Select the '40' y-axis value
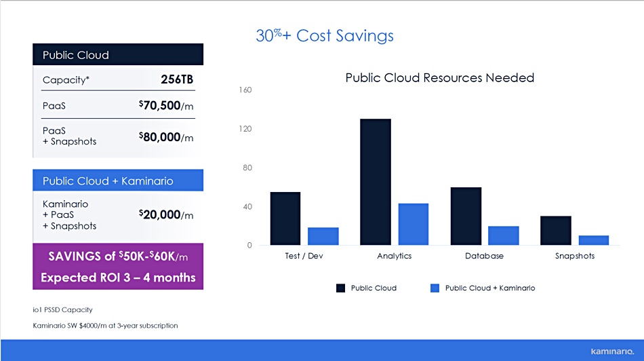The image size is (644, 361). pos(247,206)
